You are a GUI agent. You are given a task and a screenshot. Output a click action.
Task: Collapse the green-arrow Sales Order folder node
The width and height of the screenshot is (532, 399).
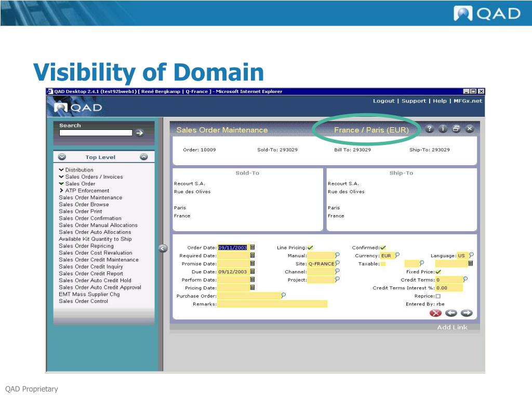click(x=61, y=183)
